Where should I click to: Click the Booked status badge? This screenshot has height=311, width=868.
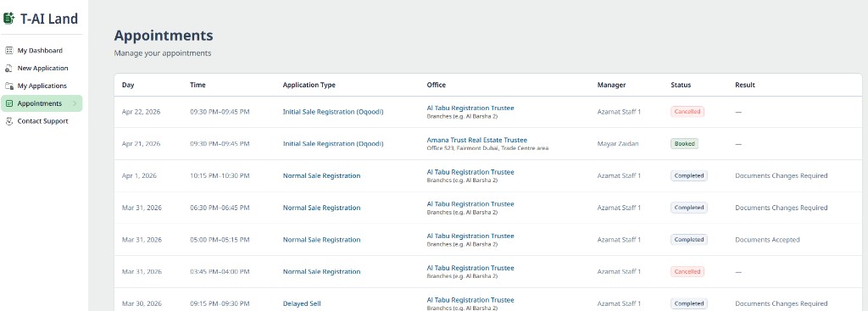point(684,144)
